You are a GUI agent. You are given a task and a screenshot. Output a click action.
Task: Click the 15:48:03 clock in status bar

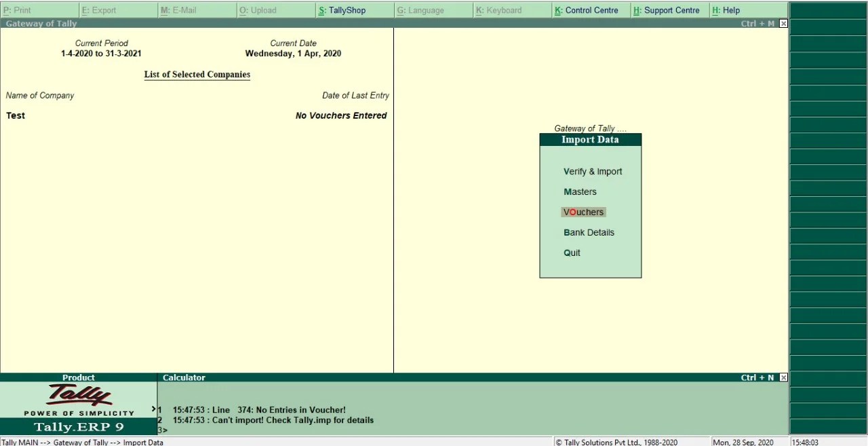[805, 443]
